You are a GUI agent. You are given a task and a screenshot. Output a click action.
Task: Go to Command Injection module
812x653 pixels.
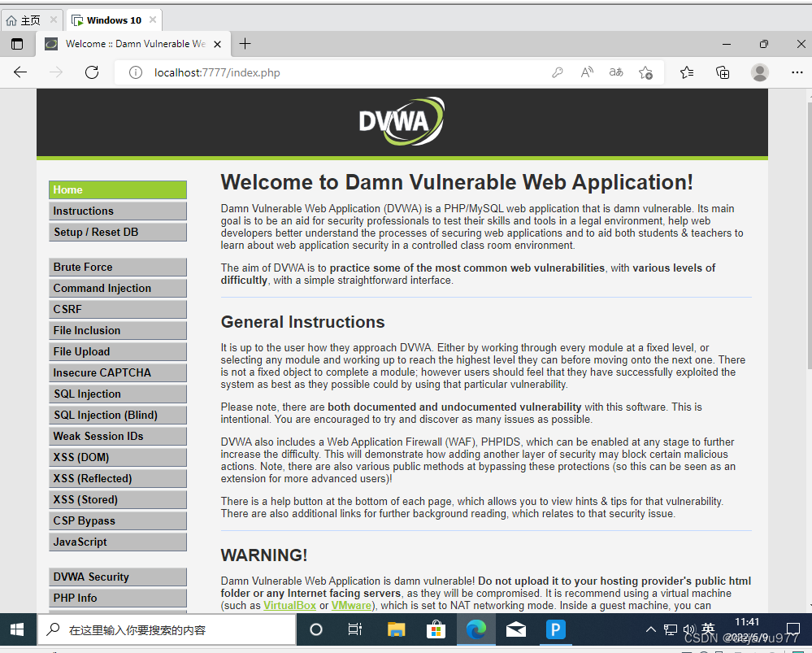coord(118,288)
